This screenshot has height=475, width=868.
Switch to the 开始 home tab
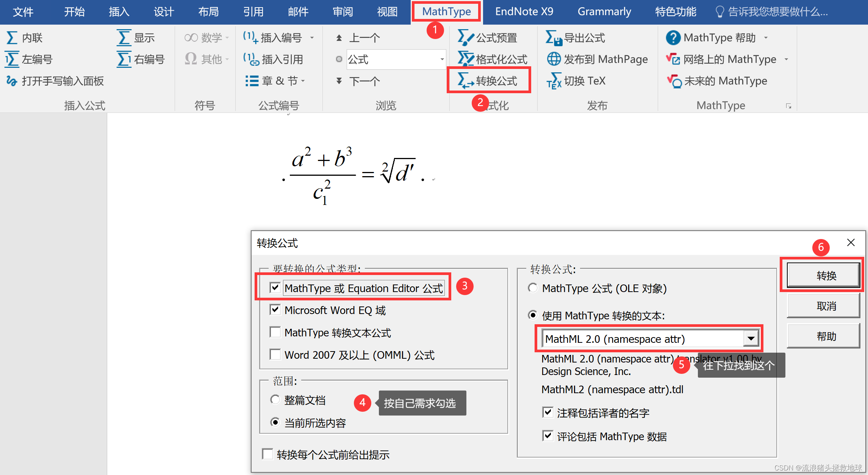point(74,12)
